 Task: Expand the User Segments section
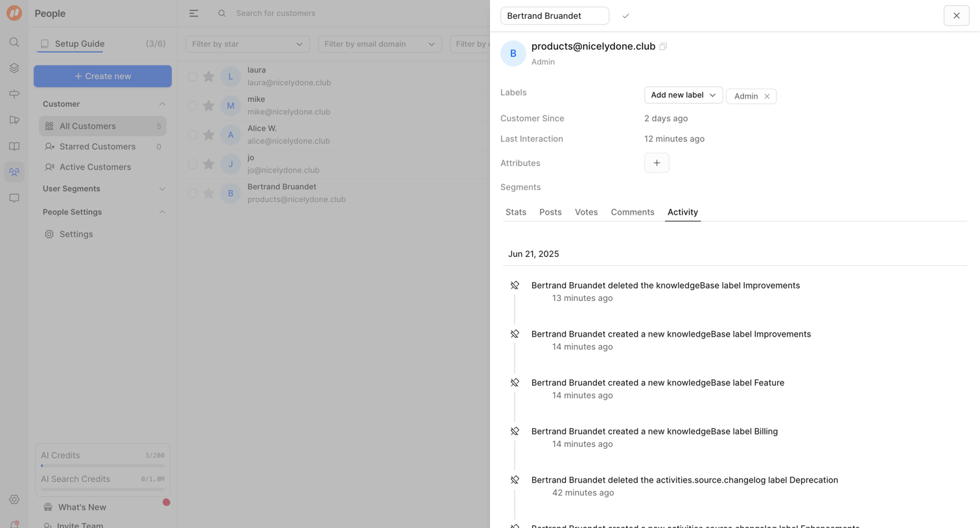162,189
